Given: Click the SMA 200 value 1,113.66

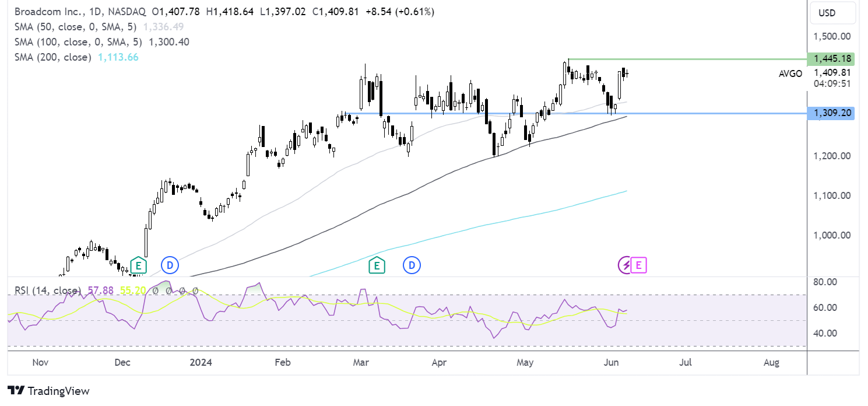Looking at the screenshot, I should 118,57.
